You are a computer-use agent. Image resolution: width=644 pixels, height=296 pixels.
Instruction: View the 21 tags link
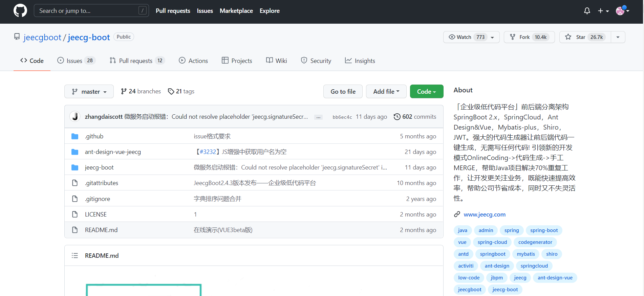181,91
